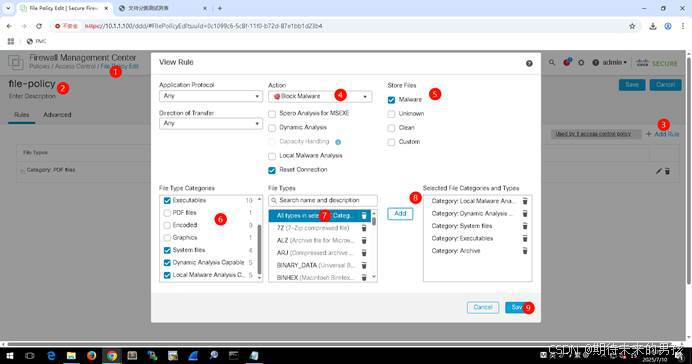
Task: Delete Category: Local Malware Analysis selected entry
Action: (525, 201)
